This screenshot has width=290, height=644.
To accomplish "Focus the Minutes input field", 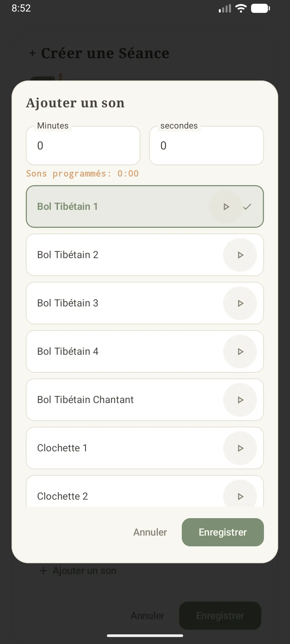I will (83, 145).
